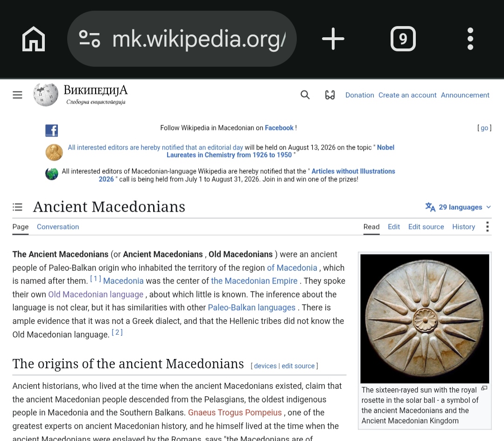The height and width of the screenshot is (441, 504).
Task: Open Wikipedia search magnifier
Action: (305, 95)
